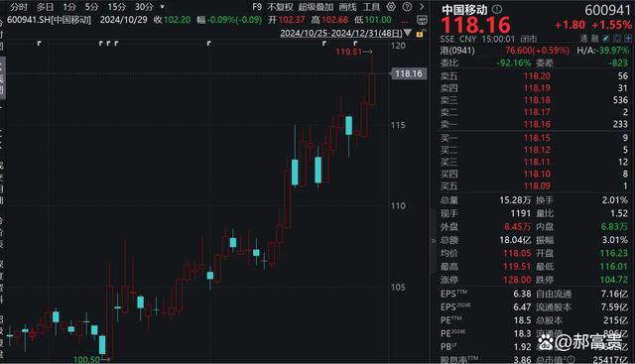Open chart settings gear icon
This screenshot has width=635, height=364.
(x=391, y=7)
